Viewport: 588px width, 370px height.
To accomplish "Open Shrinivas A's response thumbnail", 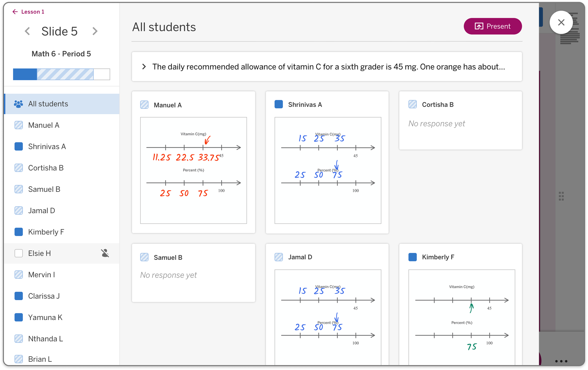I will pos(328,170).
